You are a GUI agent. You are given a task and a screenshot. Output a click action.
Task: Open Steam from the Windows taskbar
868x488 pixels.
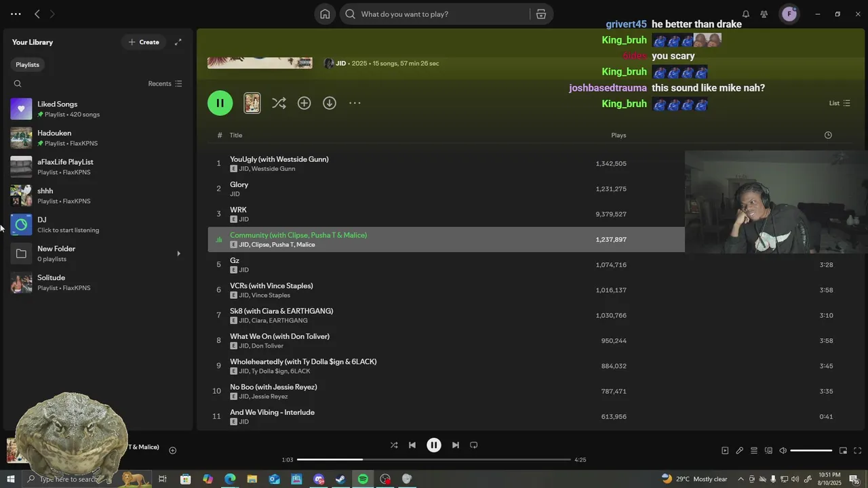[341, 479]
